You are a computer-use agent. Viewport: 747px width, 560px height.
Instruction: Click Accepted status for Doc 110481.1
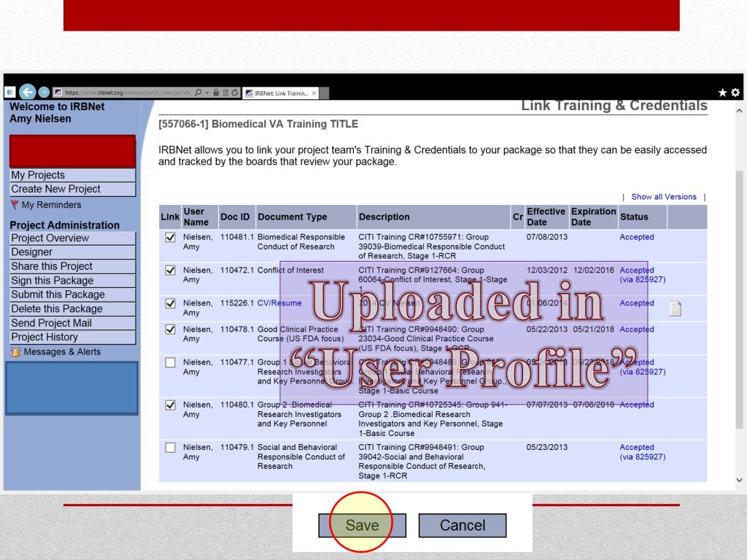pos(636,237)
